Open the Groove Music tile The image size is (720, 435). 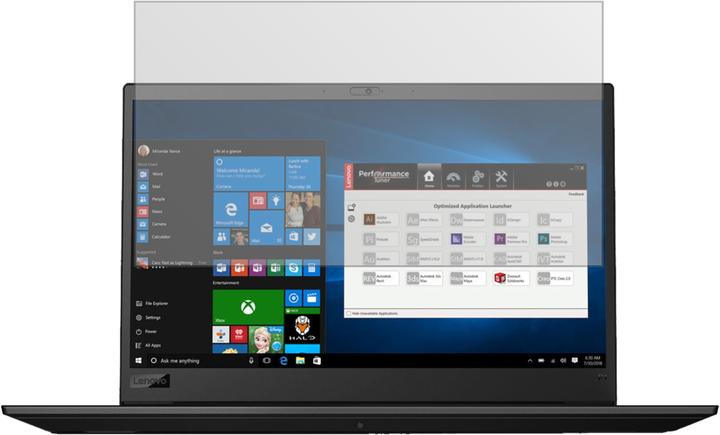pos(293,298)
